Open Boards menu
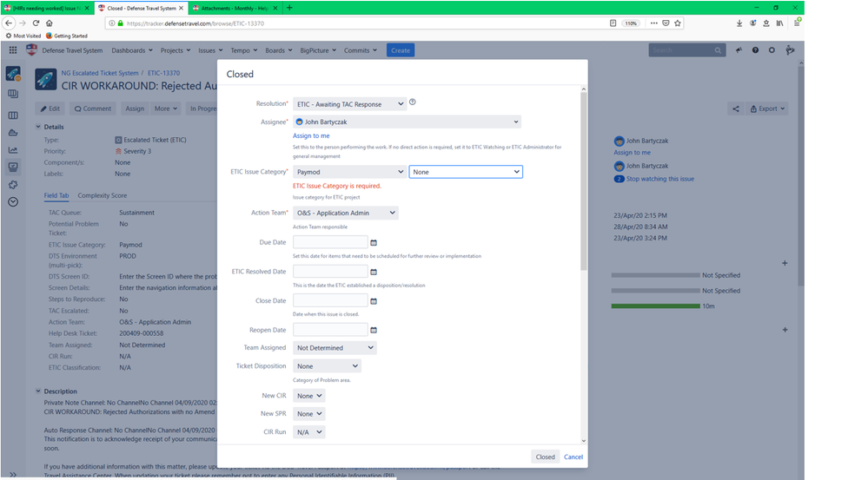Screen dimensions: 868x480 click(x=278, y=50)
